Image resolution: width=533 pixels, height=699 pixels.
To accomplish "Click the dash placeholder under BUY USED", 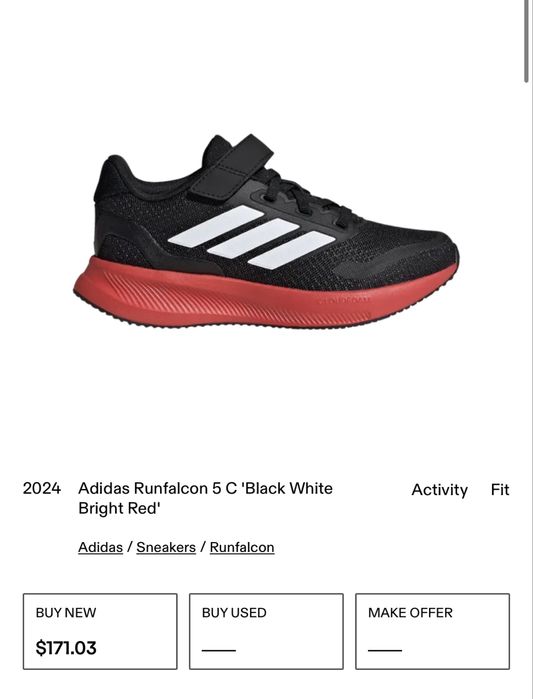I will 219,650.
